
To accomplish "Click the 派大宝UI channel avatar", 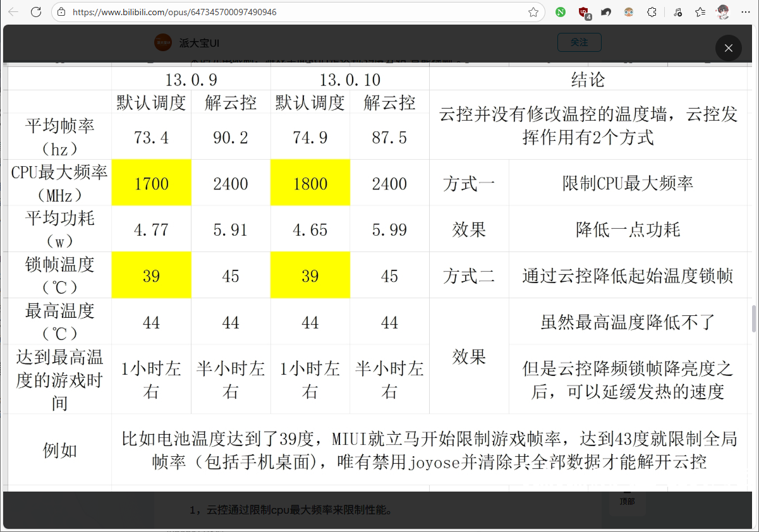I will pos(163,42).
